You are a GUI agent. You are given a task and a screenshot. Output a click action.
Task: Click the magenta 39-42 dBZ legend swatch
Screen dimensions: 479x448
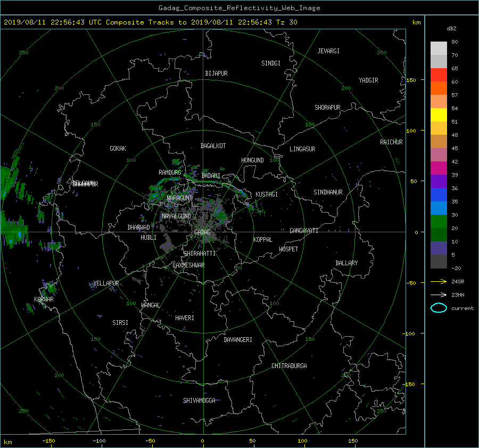click(439, 168)
